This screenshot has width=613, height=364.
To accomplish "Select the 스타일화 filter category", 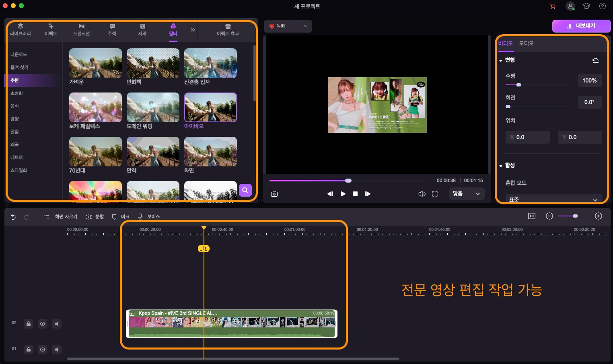I will [19, 170].
